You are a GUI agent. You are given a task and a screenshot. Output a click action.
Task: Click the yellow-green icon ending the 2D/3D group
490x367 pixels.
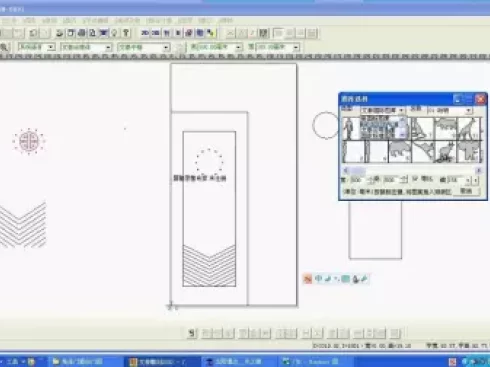[211, 33]
